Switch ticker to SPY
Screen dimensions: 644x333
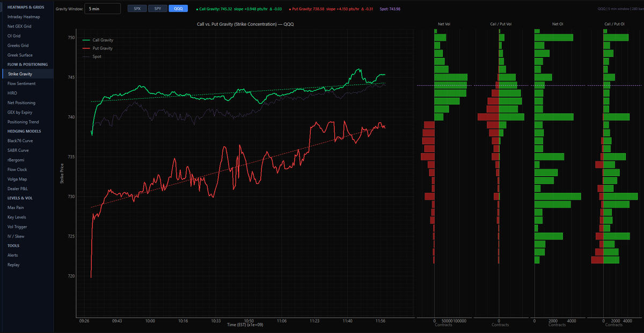[x=157, y=9]
